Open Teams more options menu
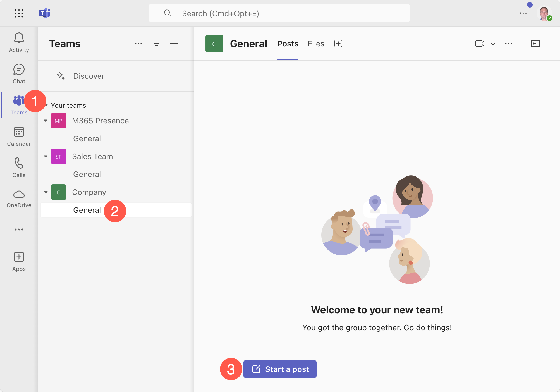 pos(139,43)
